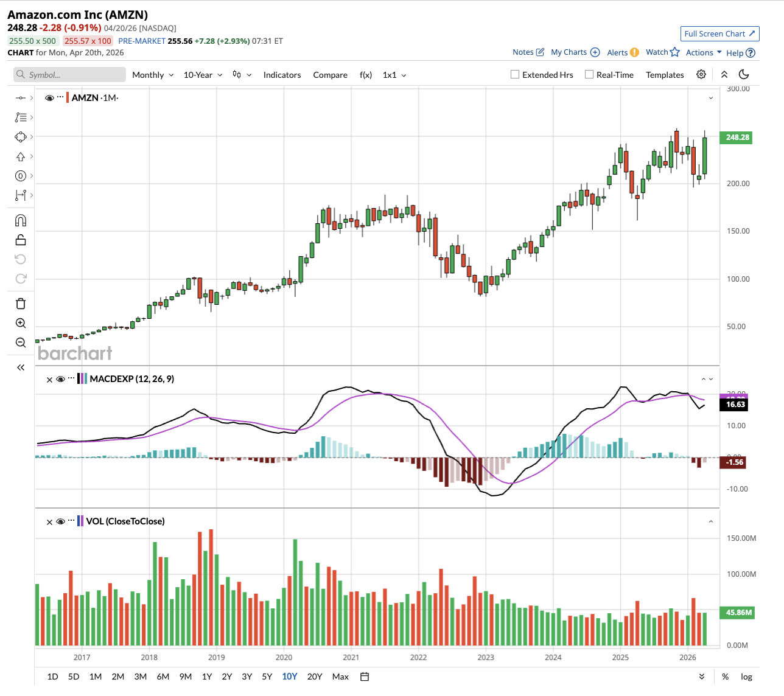The width and height of the screenshot is (784, 696).
Task: Open the Templates link
Action: [x=665, y=75]
